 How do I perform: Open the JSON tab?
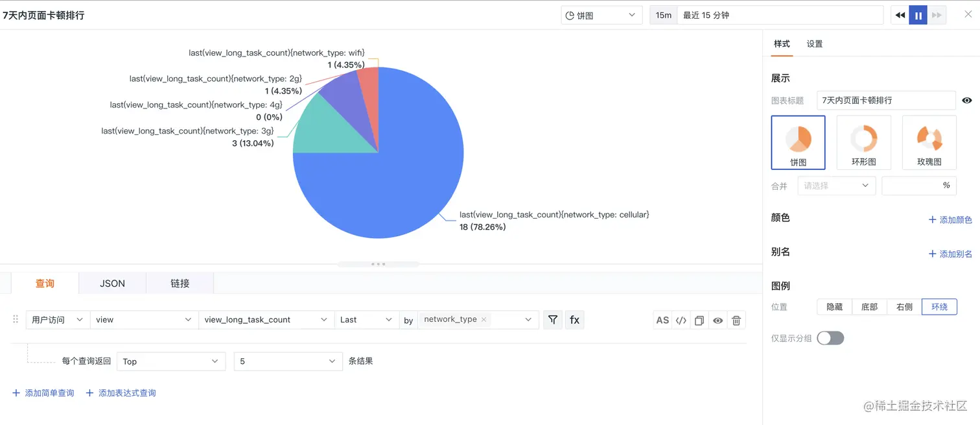[x=112, y=284]
